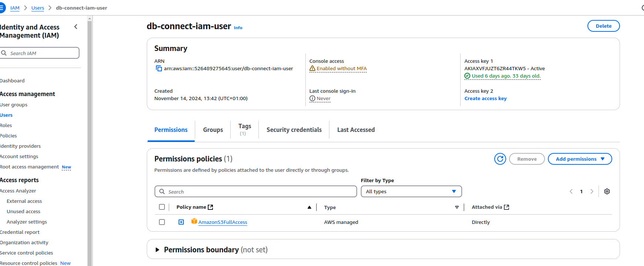The image size is (644, 266).
Task: Click the Remove policy button
Action: (527, 159)
